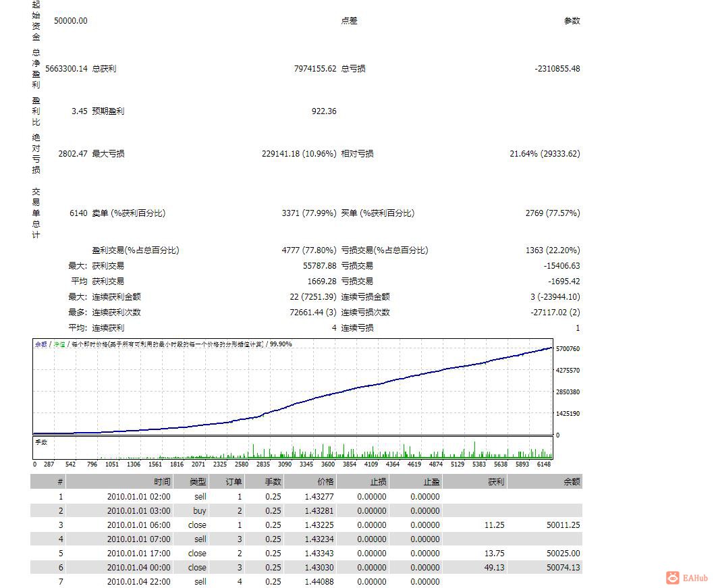This screenshot has width=714, height=588.
Task: Select the profit cell 11.25
Action: tap(495, 525)
